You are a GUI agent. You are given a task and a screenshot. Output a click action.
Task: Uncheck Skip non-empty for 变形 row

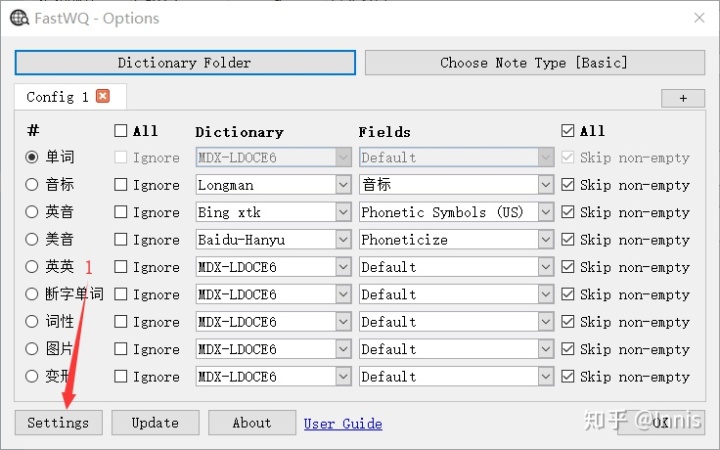point(568,377)
